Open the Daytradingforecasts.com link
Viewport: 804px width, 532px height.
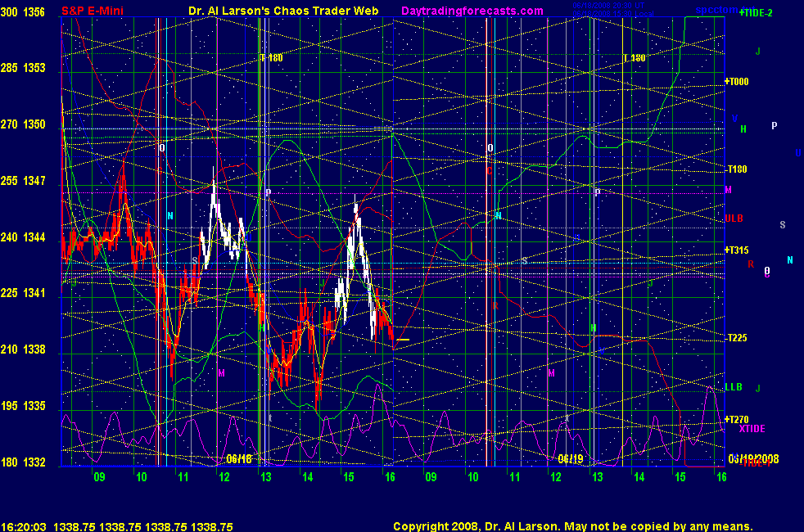click(472, 11)
